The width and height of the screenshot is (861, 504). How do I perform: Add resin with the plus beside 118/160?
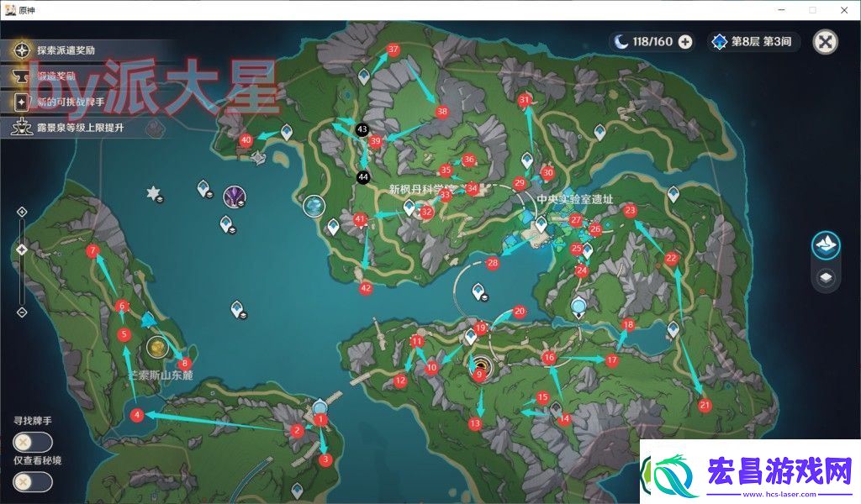pos(685,42)
